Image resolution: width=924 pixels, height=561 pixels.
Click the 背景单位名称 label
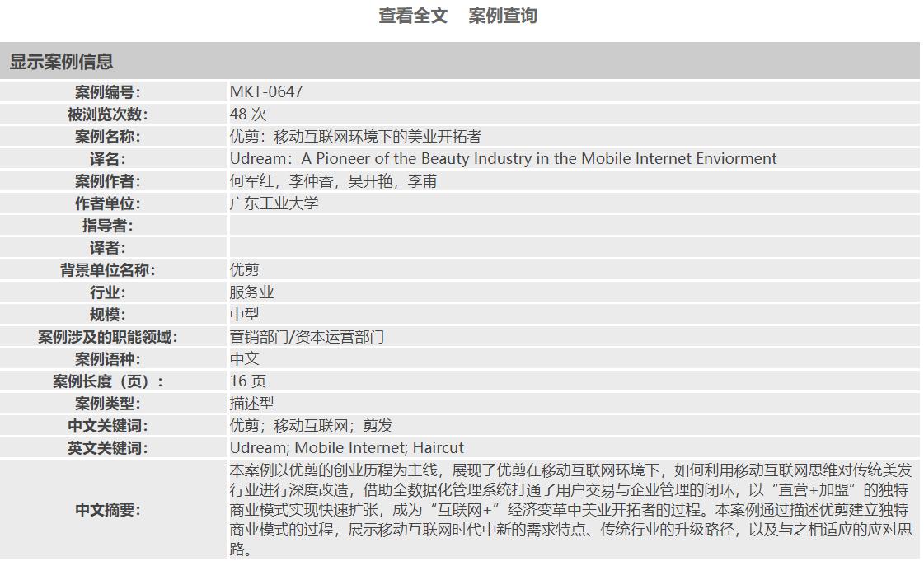(107, 270)
